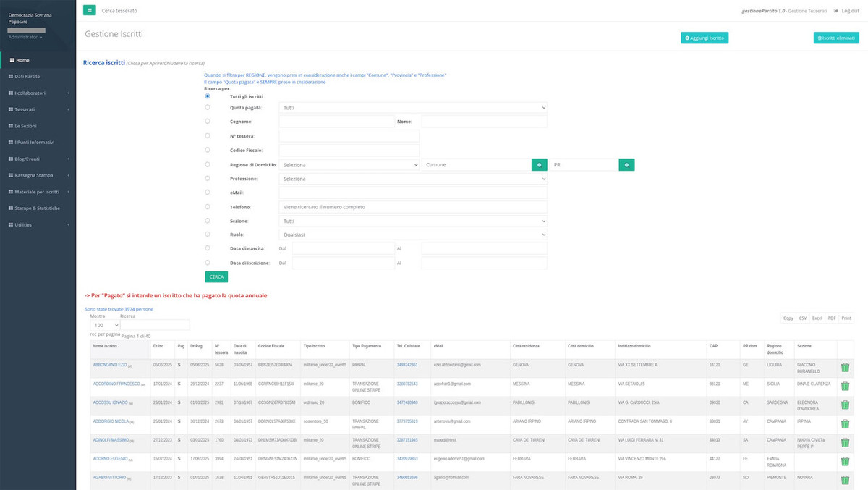Viewport: 868px width, 490px height.
Task: Click trash icon for Adorno Eugenio row
Action: point(845,461)
